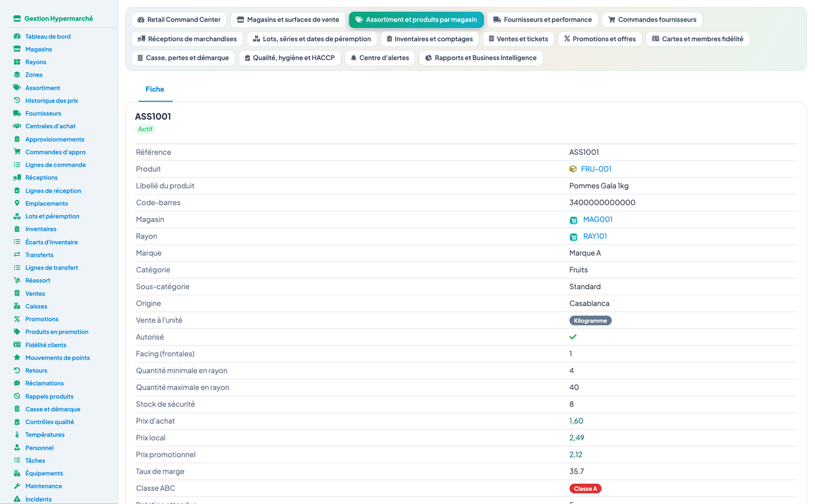Click the Températures thermometer icon
Screen dimensions: 815x504
pyautogui.click(x=17, y=435)
